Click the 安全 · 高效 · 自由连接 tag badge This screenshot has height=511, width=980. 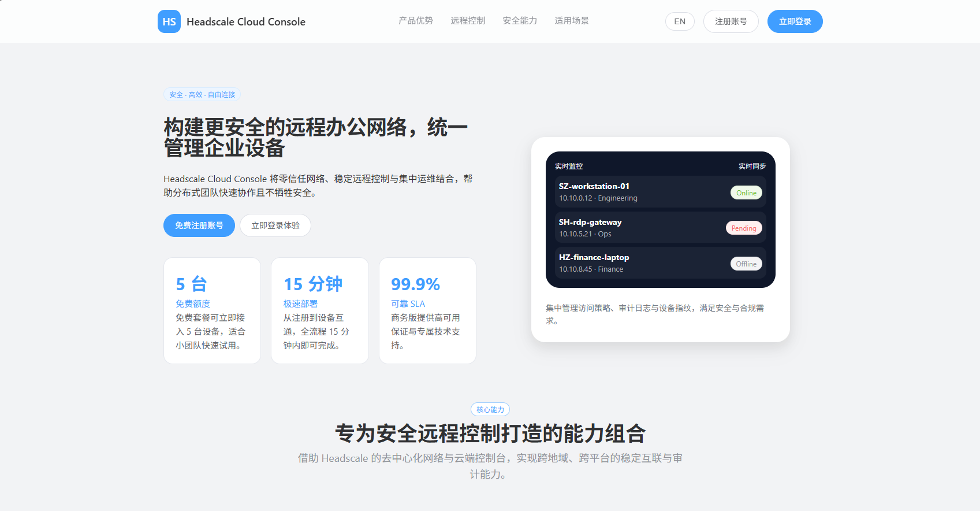coord(202,95)
